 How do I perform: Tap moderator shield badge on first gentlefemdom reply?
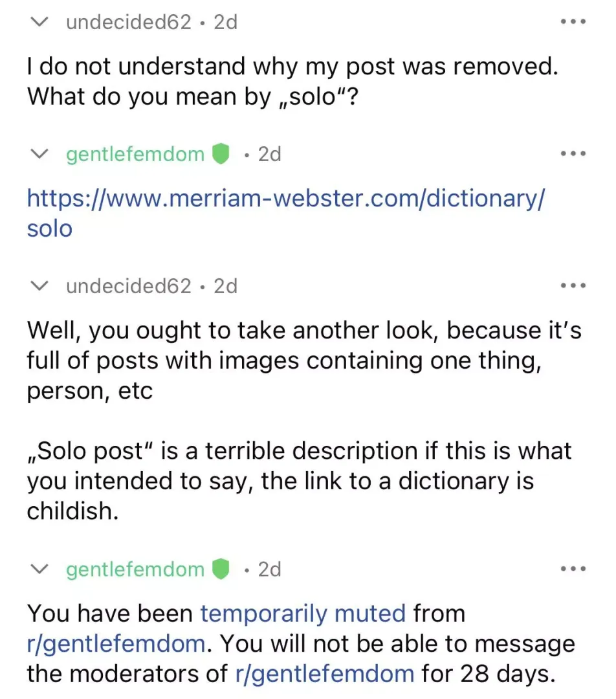tap(220, 154)
